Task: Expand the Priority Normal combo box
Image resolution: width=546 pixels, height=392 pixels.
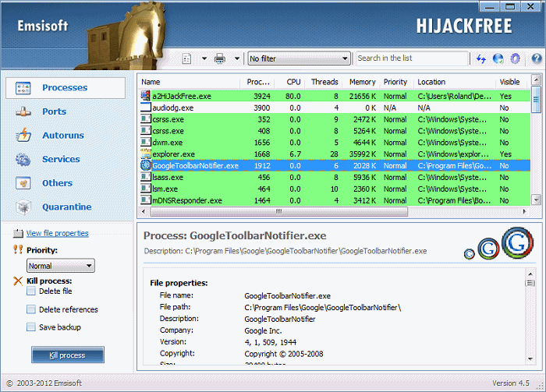Action: (x=60, y=266)
